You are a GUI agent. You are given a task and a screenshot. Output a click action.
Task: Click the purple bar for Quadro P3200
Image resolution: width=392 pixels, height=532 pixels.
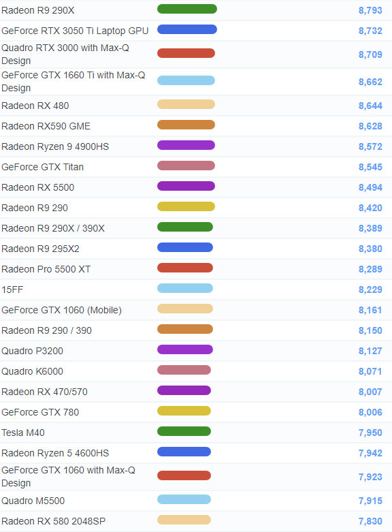[185, 349]
